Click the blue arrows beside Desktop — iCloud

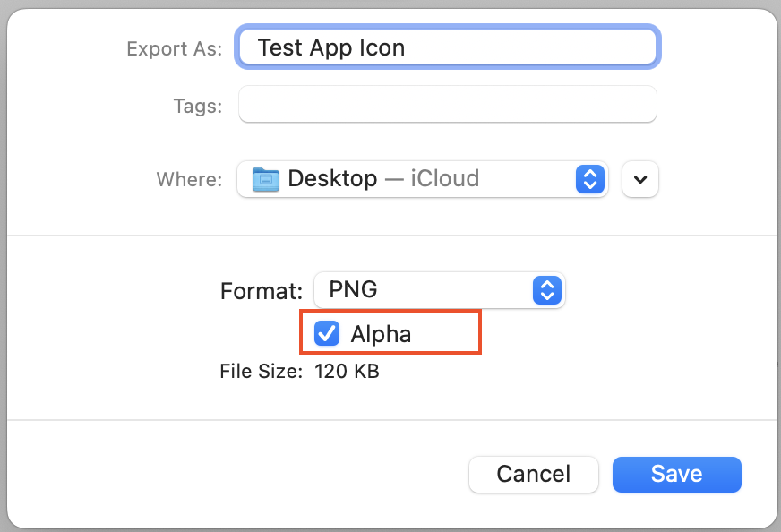pyautogui.click(x=588, y=179)
